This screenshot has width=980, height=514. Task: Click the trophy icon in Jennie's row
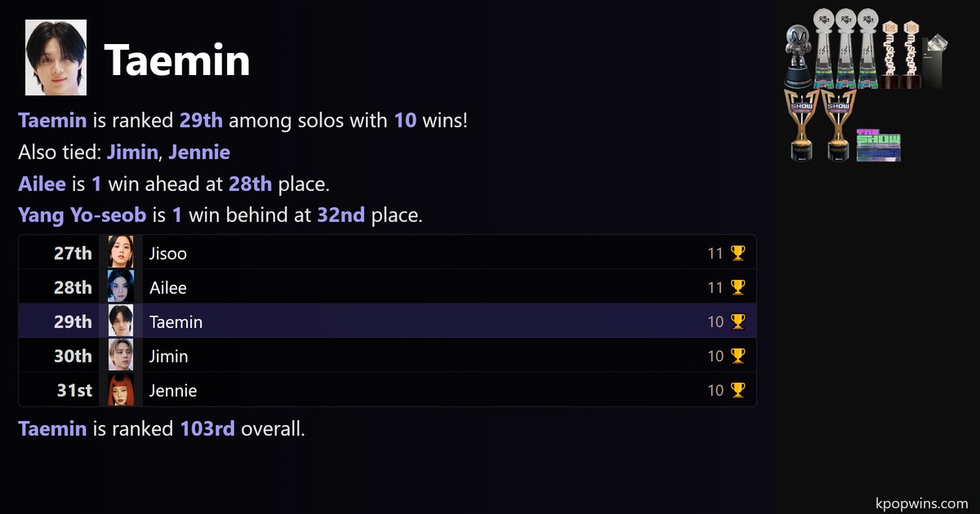click(x=737, y=391)
